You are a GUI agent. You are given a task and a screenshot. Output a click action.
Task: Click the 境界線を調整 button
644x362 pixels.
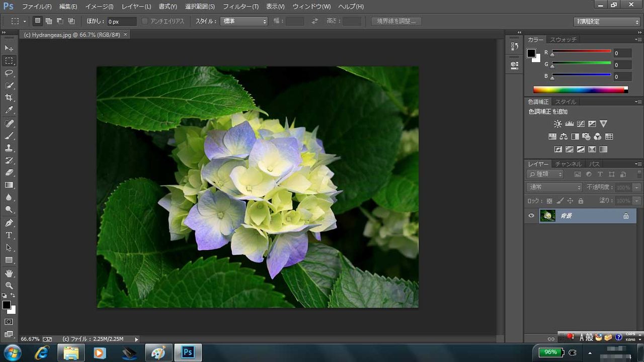(x=396, y=21)
